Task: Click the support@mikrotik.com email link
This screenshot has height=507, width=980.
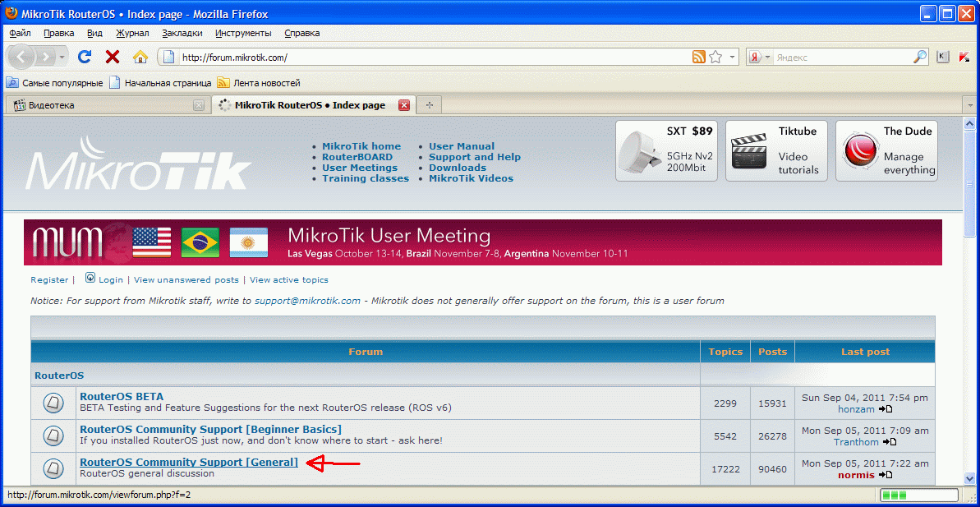Action: click(x=307, y=301)
